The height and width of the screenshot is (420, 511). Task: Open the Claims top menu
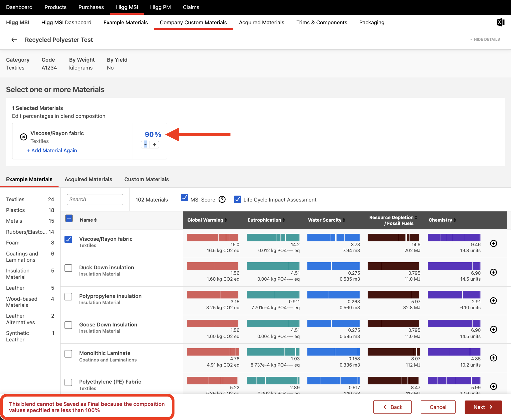tap(191, 7)
